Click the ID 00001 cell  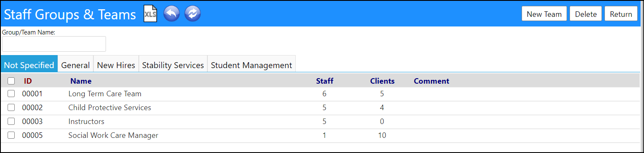32,94
